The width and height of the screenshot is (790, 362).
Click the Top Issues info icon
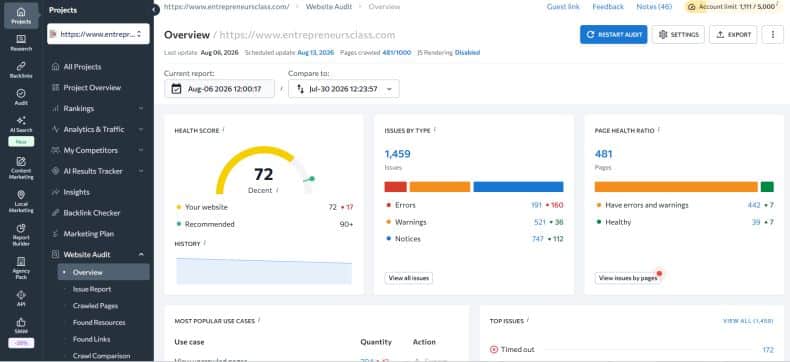(x=528, y=320)
